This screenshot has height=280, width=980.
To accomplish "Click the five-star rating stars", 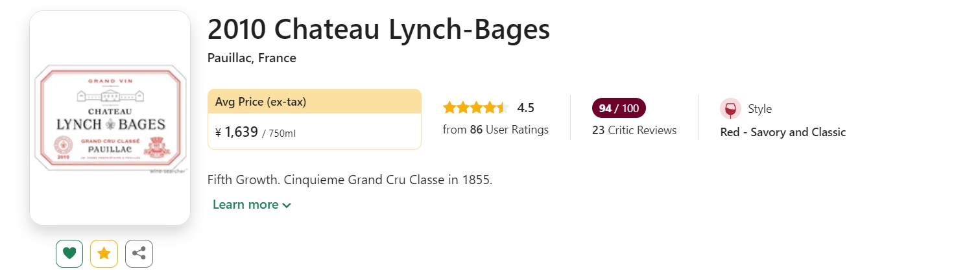I will pyautogui.click(x=476, y=108).
